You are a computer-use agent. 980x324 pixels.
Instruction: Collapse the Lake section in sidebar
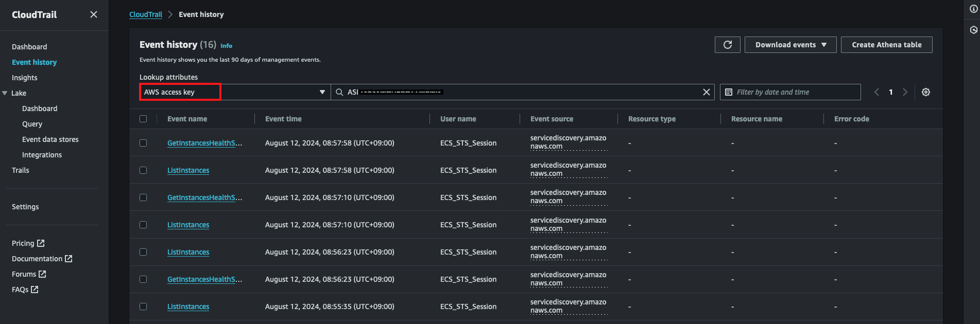coord(5,93)
